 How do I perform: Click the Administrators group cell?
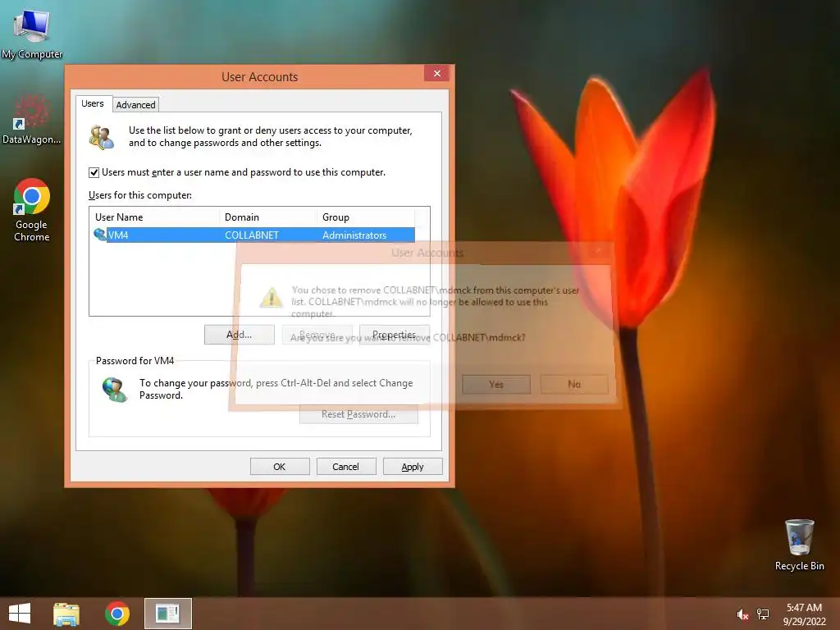[354, 235]
